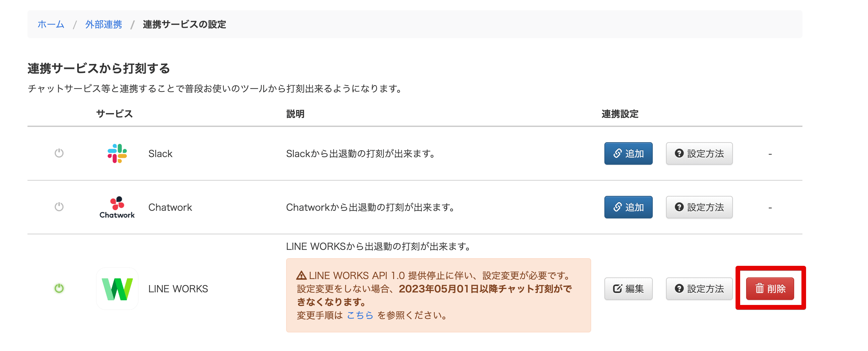Toggle the Chatwork power status icon
The width and height of the screenshot is (868, 351).
click(59, 207)
